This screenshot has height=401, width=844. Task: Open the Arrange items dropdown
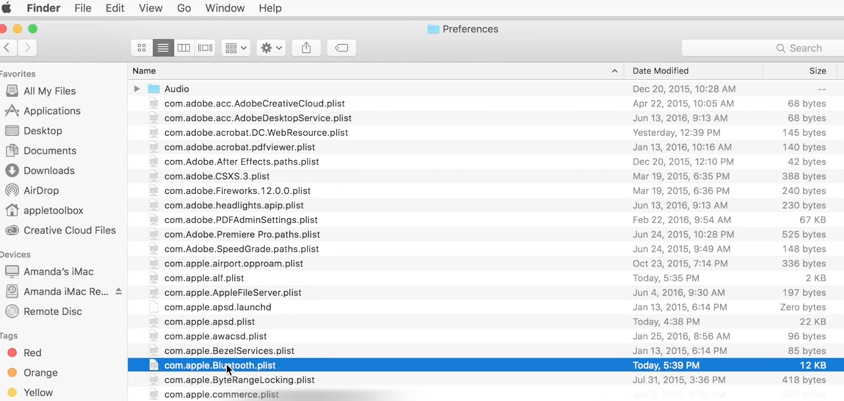pos(236,48)
